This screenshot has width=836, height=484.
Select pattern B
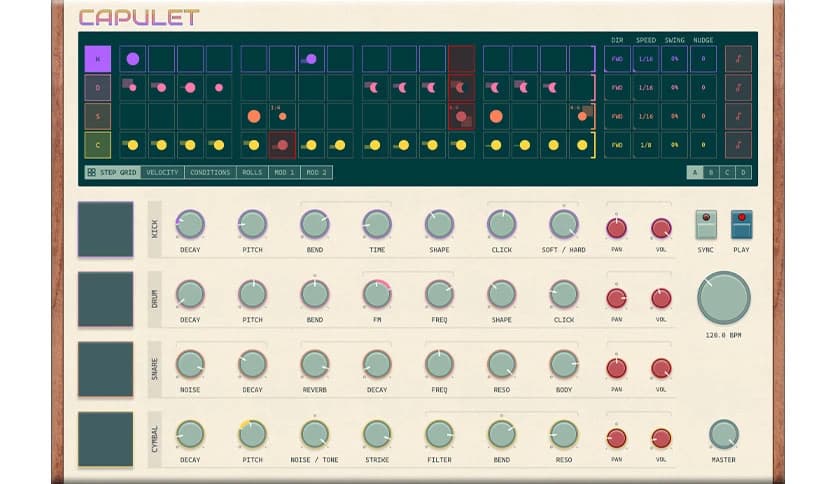[711, 172]
